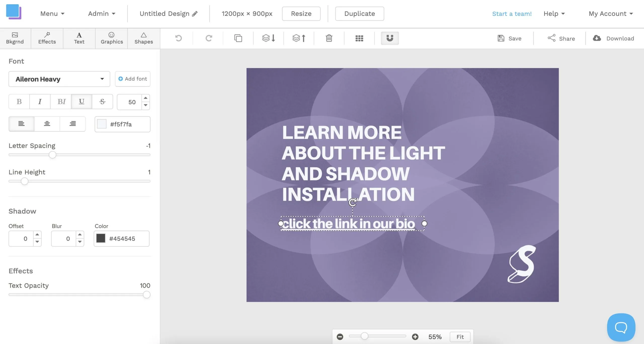Open the Help dropdown
Image resolution: width=644 pixels, height=344 pixels.
coord(554,14)
